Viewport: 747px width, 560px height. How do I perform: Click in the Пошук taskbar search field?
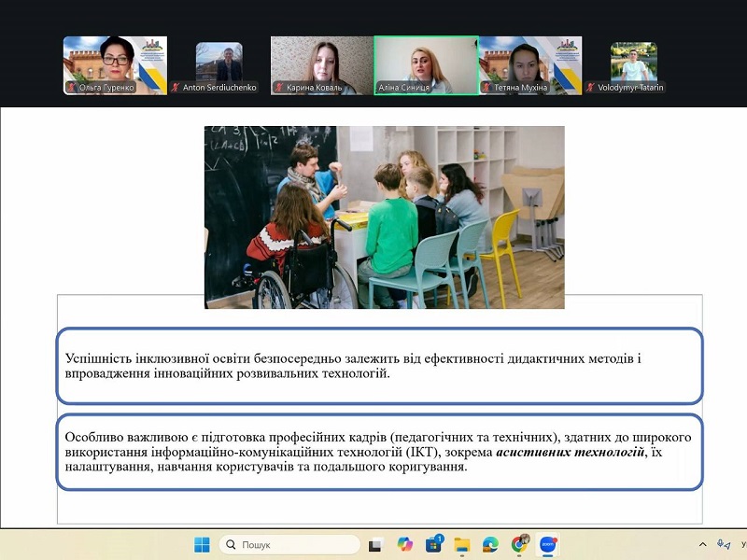[x=289, y=544]
